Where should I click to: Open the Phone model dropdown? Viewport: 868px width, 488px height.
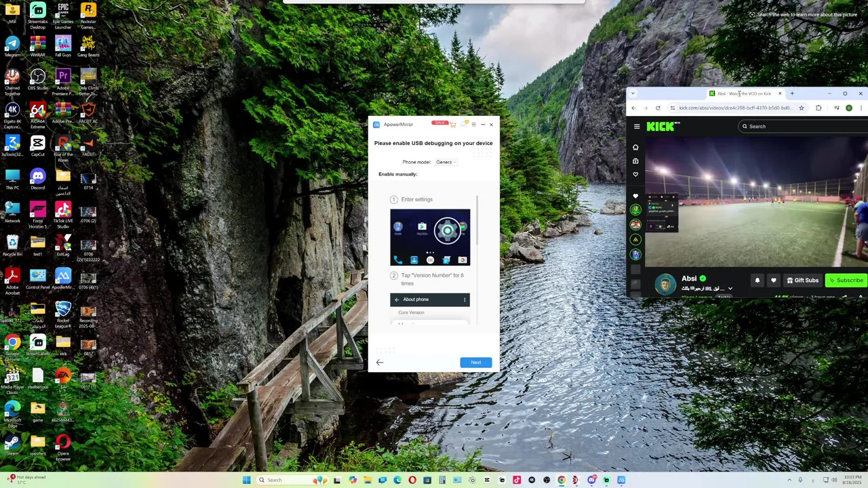pyautogui.click(x=446, y=162)
